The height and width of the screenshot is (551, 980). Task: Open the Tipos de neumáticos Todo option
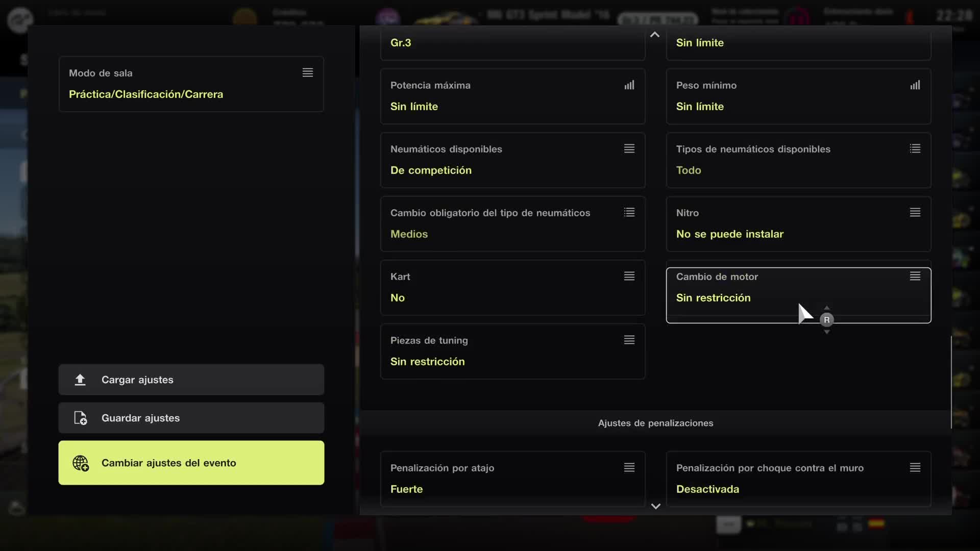pos(799,160)
